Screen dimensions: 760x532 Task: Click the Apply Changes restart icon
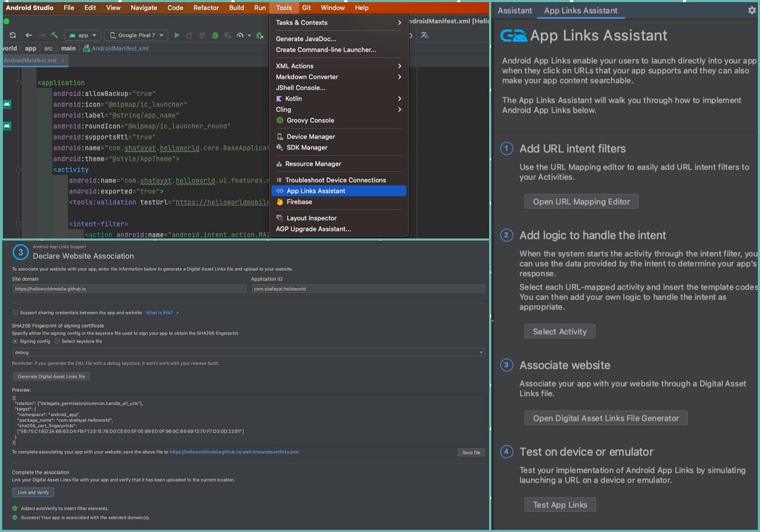(189, 35)
